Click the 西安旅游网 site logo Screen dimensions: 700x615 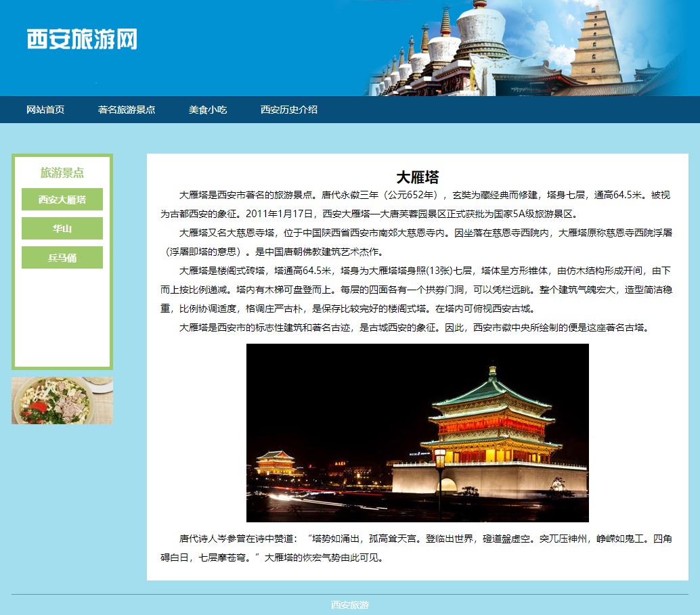[82, 39]
